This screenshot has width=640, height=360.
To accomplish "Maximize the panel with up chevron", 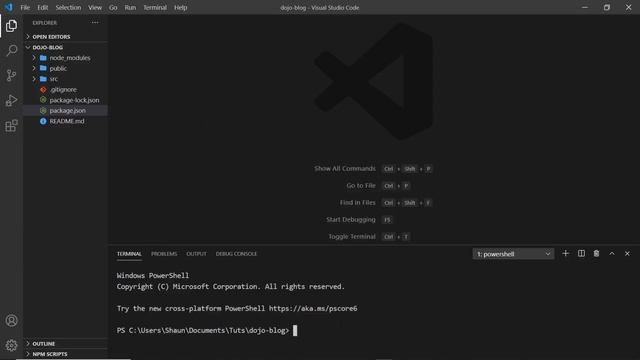I will 612,253.
